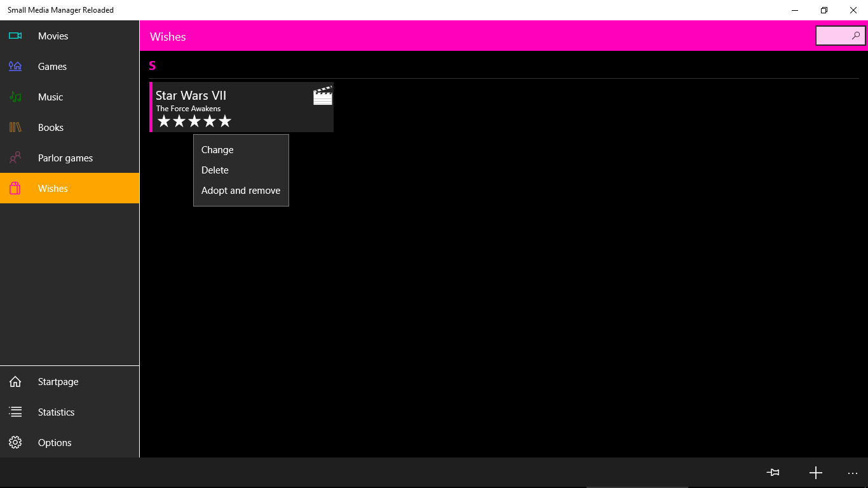
Task: Click the Parlor games people icon
Action: pos(15,158)
